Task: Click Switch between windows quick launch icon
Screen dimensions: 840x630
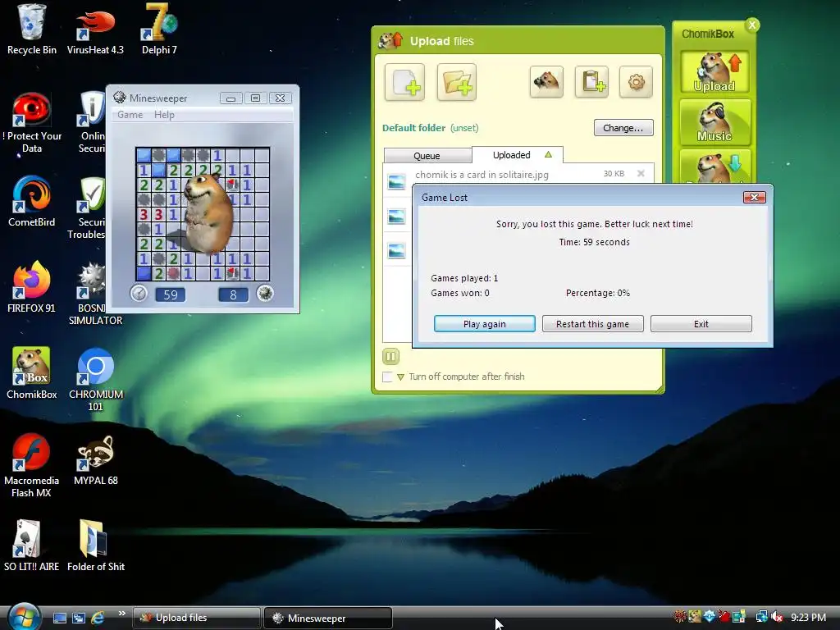Action: pos(78,618)
